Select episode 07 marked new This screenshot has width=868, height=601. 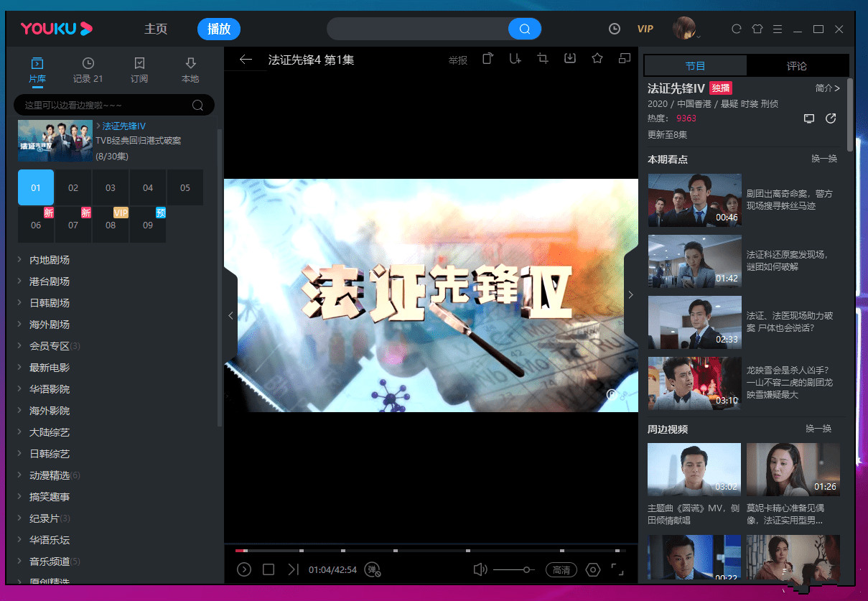click(73, 225)
